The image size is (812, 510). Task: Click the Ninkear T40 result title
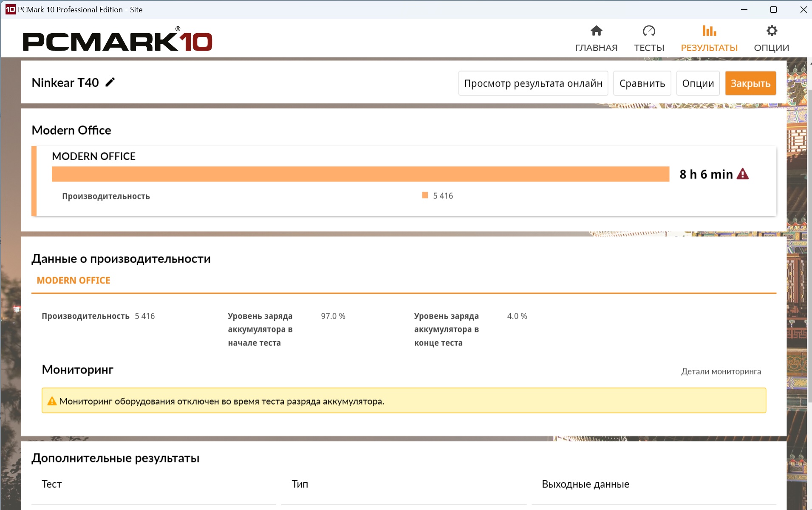pyautogui.click(x=65, y=82)
